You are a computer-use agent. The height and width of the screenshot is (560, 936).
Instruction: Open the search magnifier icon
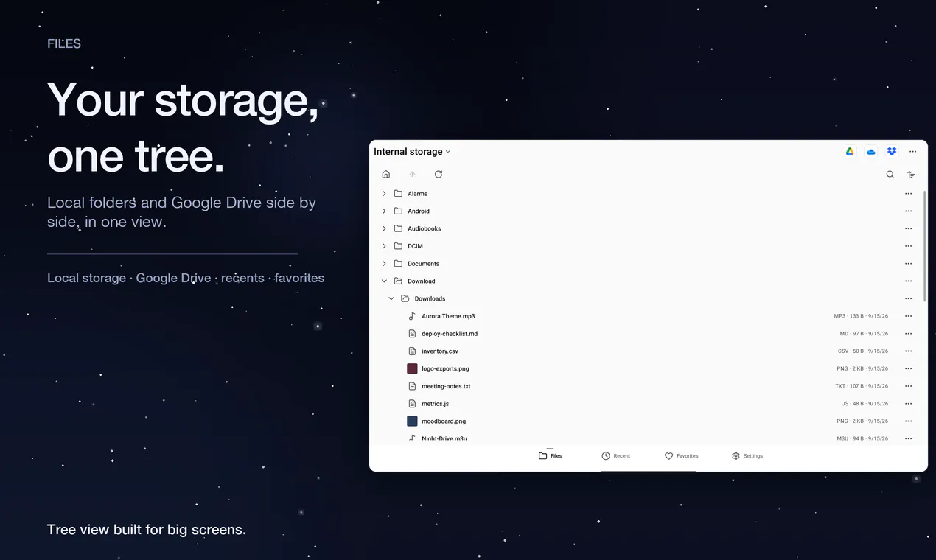pos(890,175)
